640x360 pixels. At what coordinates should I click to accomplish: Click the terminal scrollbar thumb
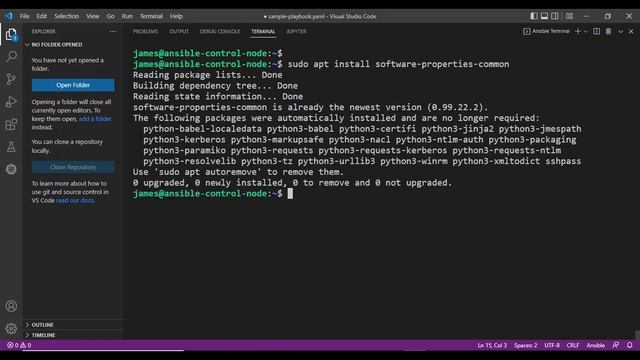(637, 335)
